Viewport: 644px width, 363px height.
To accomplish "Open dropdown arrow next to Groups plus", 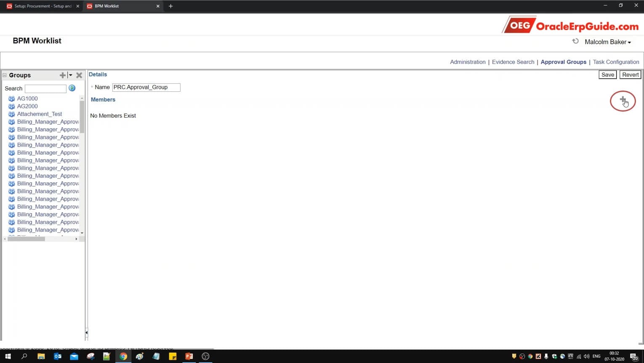I will [x=70, y=75].
